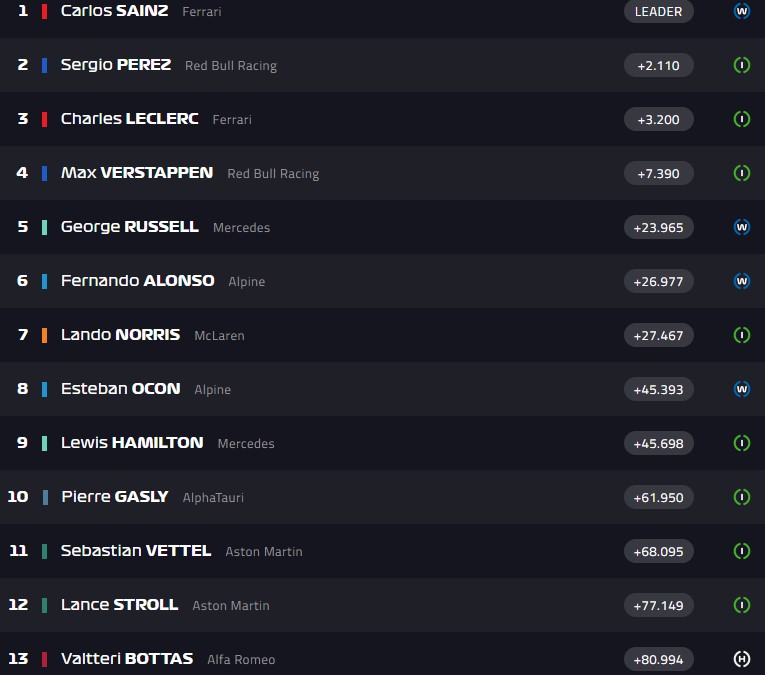Screen dimensions: 765x675
Task: Select Sebastian Vettel driver name
Action: tap(136, 551)
